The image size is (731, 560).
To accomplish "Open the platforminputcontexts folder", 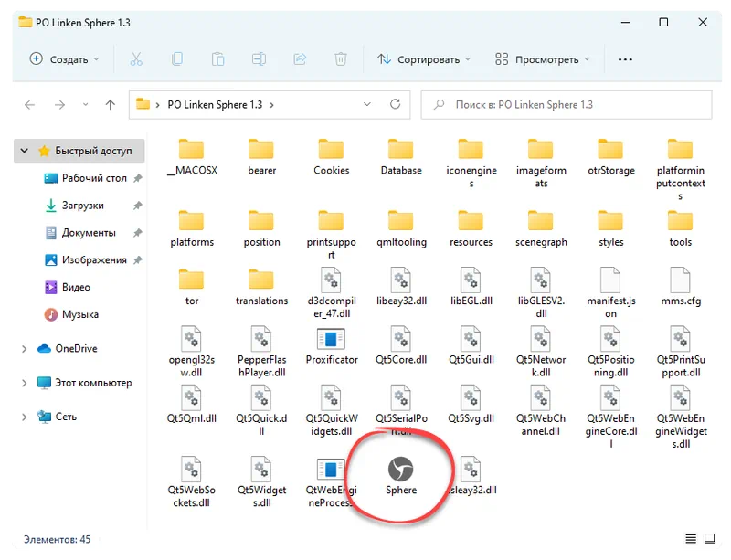I will point(680,170).
